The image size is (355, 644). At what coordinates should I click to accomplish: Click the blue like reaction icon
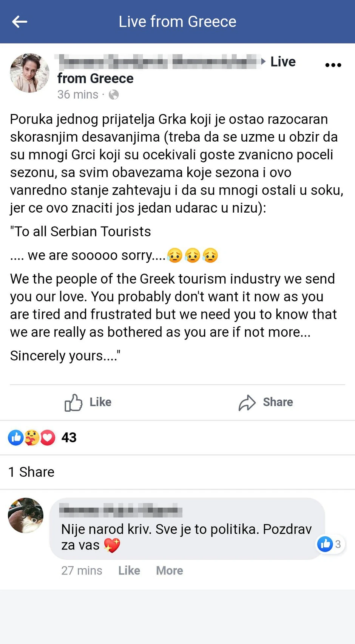pos(16,438)
